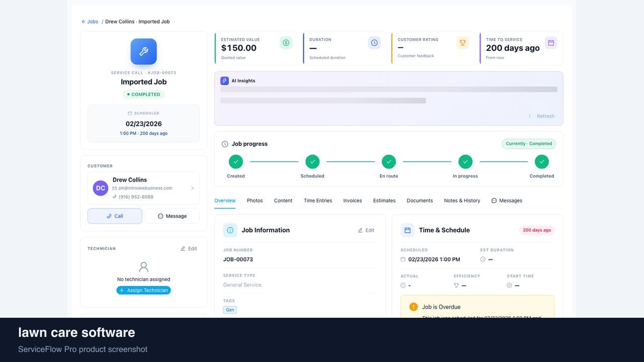Viewport: 644px width, 362px height.
Task: Select the Invoices tab
Action: point(353,201)
